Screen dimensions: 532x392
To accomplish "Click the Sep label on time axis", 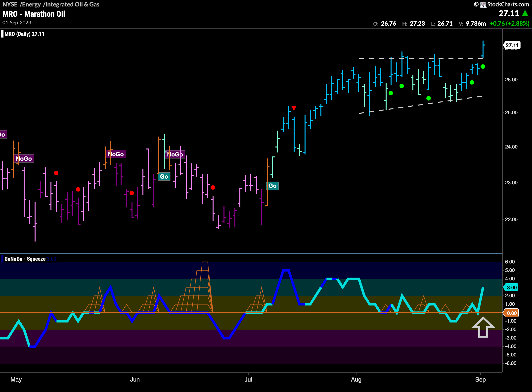I will (481, 380).
